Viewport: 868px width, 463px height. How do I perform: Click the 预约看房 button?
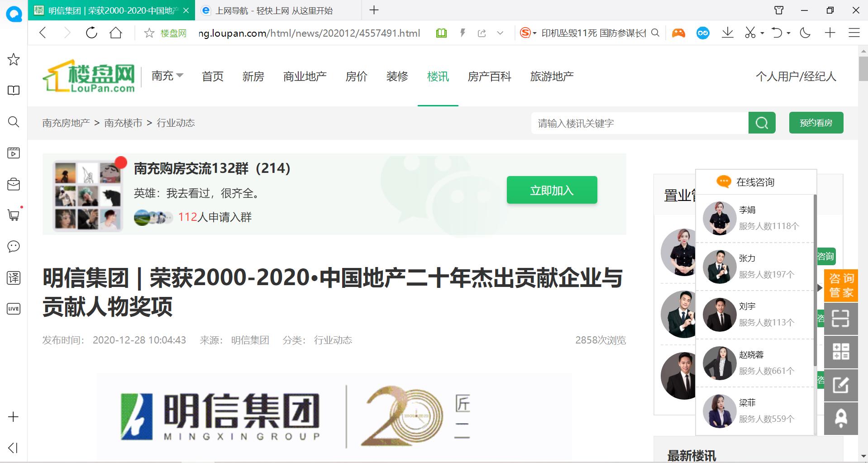816,123
